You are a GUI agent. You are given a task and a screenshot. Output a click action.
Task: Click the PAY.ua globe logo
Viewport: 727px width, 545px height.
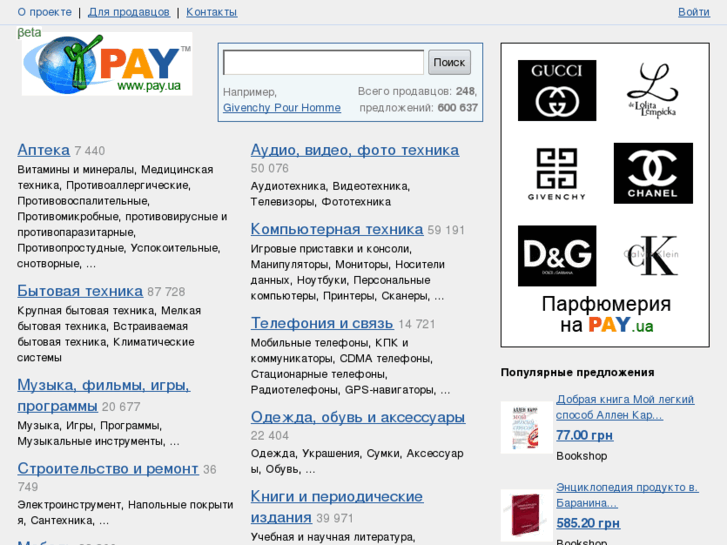point(107,64)
